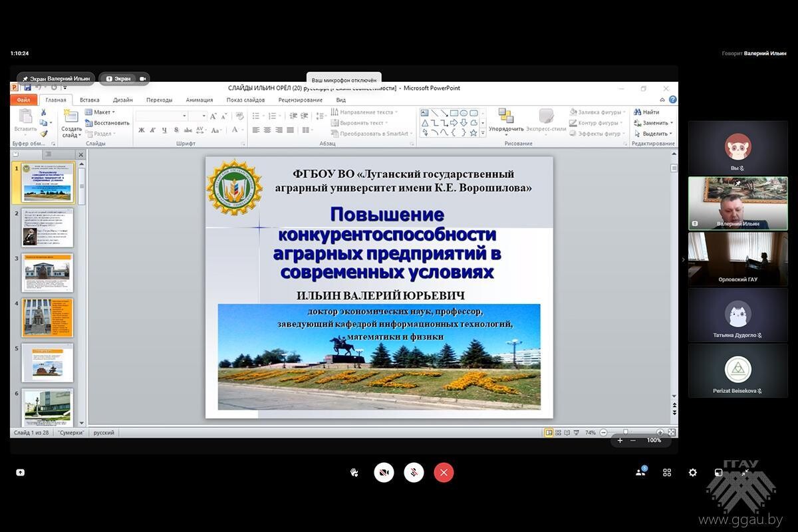Switch to the Вставка ribbon tab
The image size is (798, 532).
tap(89, 100)
